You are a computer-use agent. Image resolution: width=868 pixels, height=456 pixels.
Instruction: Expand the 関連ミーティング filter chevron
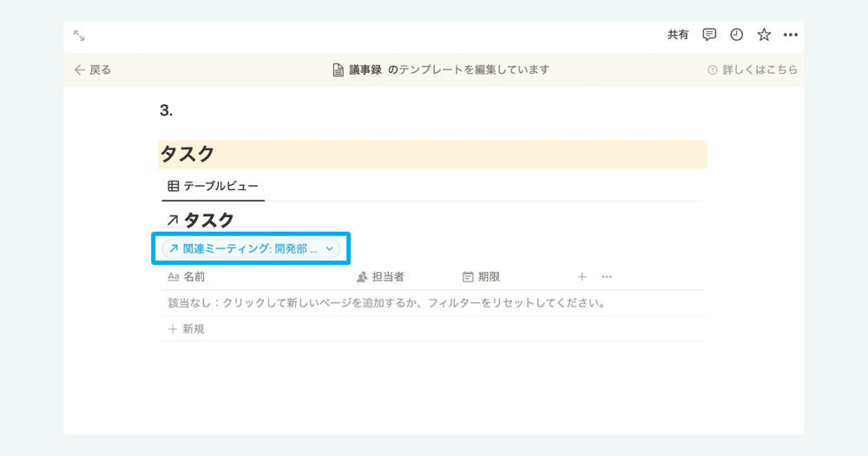click(x=329, y=248)
